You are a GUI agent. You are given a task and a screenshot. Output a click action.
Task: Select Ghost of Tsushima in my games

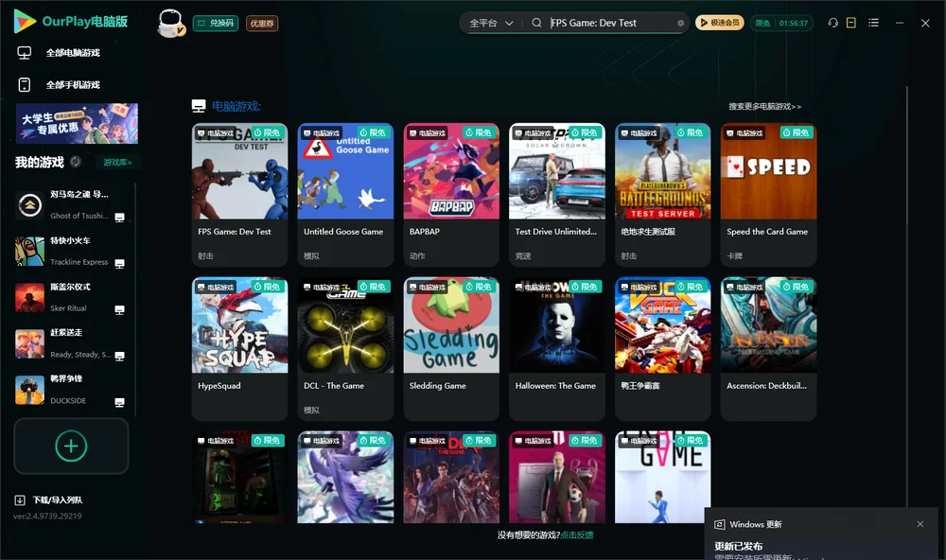pos(71,205)
